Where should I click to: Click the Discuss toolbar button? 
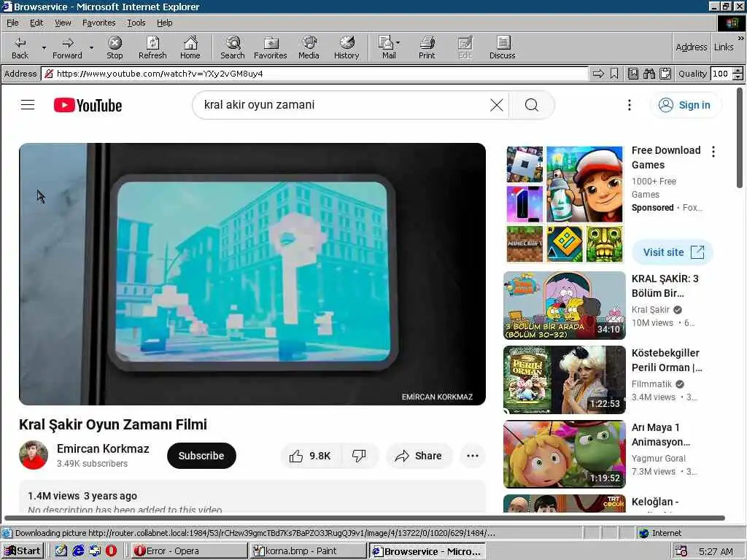[x=502, y=47]
